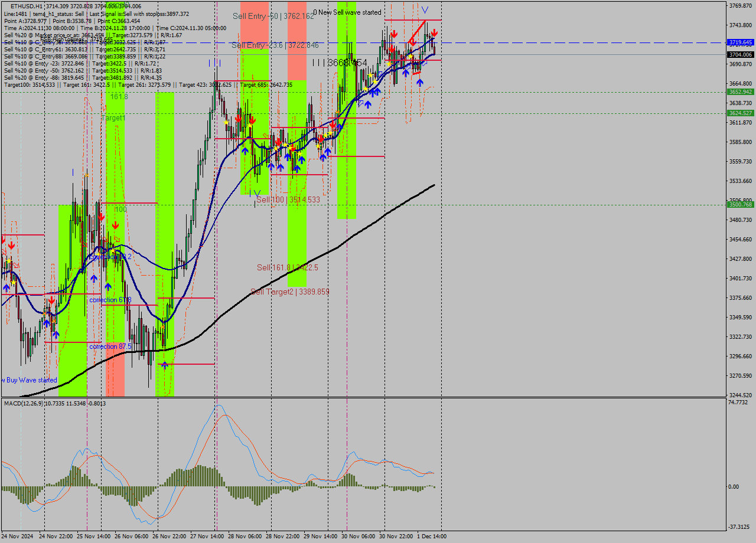Select the 'Line:1481 | tema_h1_status: Sell' info line

(x=96, y=14)
